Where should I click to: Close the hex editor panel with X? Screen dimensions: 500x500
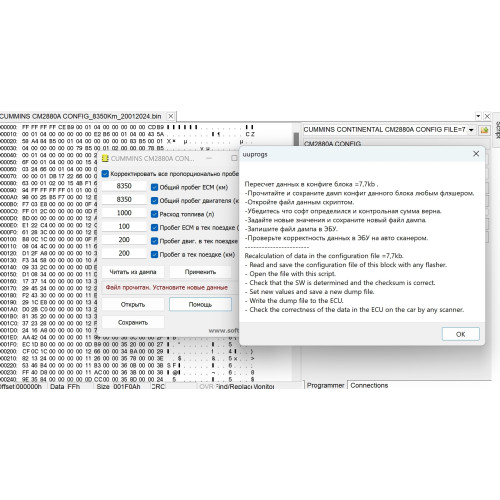coord(487,116)
